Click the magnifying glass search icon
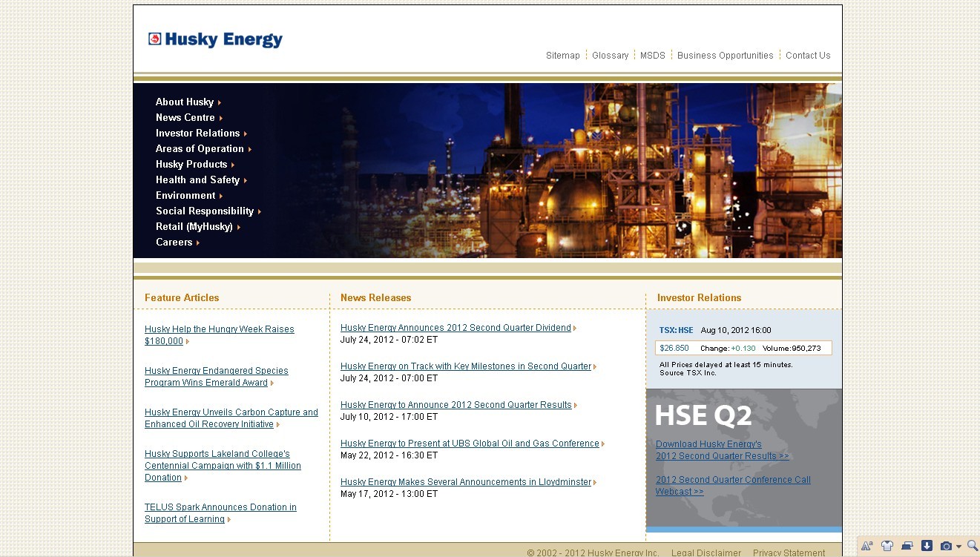The width and height of the screenshot is (980, 557). 972,546
